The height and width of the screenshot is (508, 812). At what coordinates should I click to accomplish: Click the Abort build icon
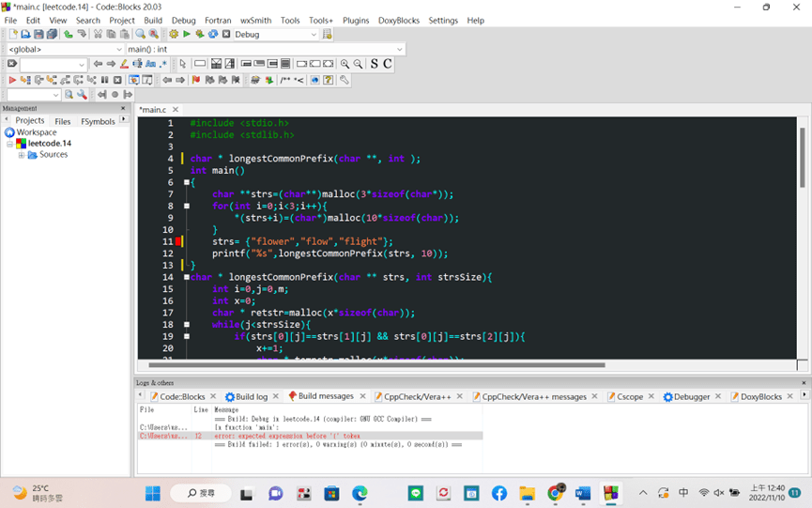point(226,35)
